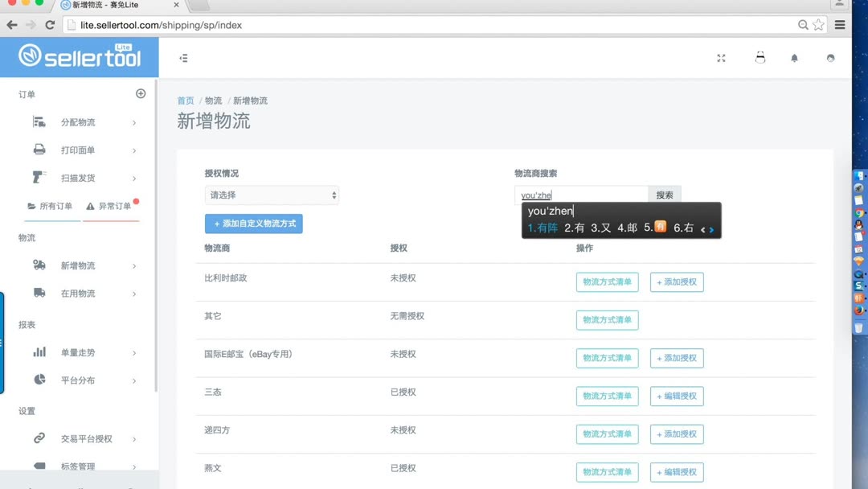Enter fullscreen via the expand icon
Viewport: 868px width, 489px height.
tap(721, 58)
